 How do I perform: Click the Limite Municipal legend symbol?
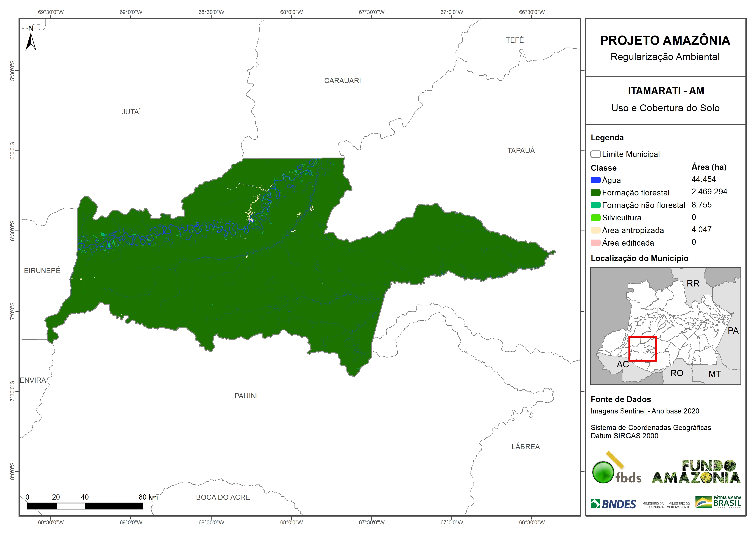595,154
